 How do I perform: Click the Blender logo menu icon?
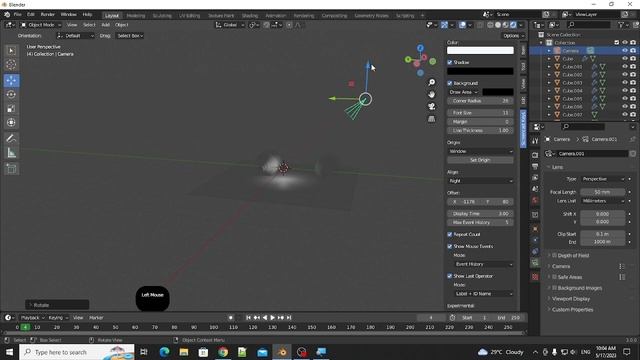[7, 15]
